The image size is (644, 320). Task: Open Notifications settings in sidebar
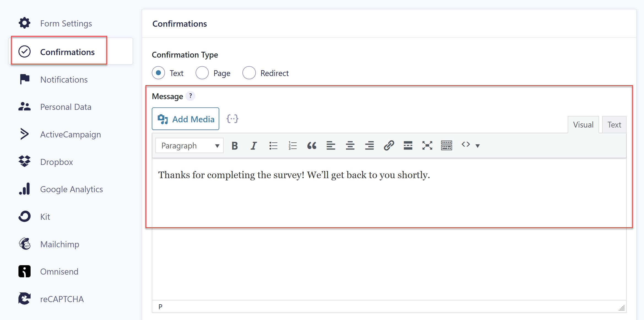point(64,80)
